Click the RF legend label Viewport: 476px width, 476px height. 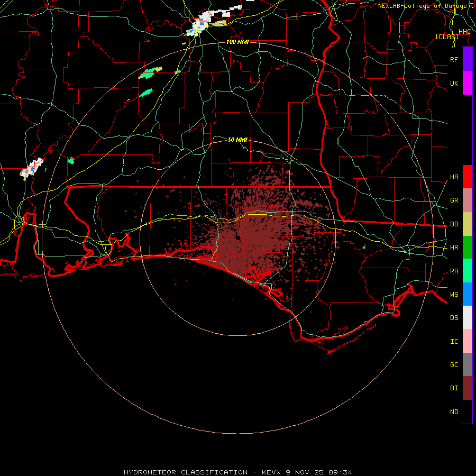[x=454, y=59]
